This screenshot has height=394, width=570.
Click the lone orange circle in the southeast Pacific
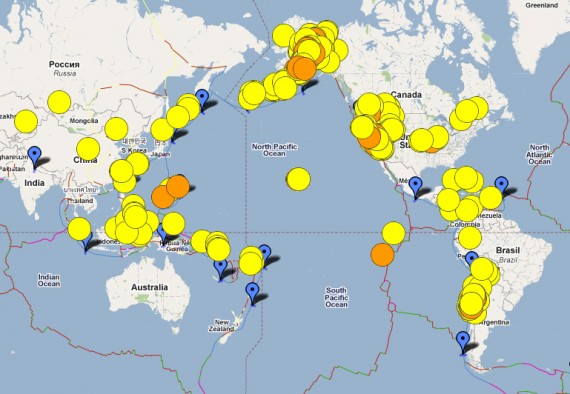tap(382, 255)
